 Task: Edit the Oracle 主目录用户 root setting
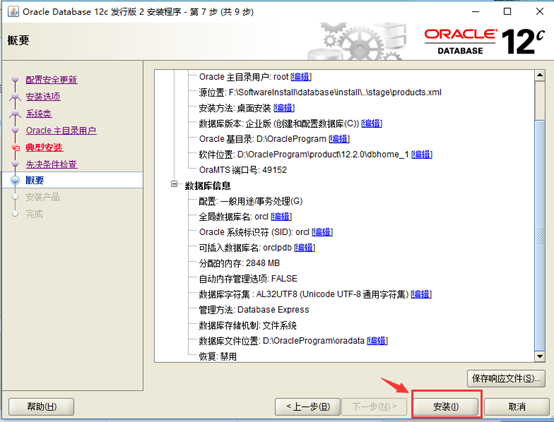[x=301, y=77]
